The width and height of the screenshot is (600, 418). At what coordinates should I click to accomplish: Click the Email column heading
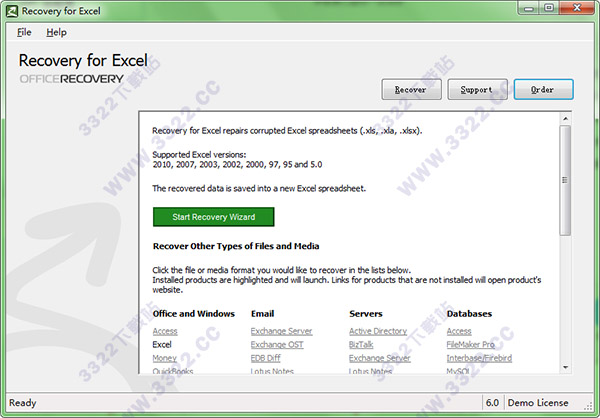tap(262, 314)
